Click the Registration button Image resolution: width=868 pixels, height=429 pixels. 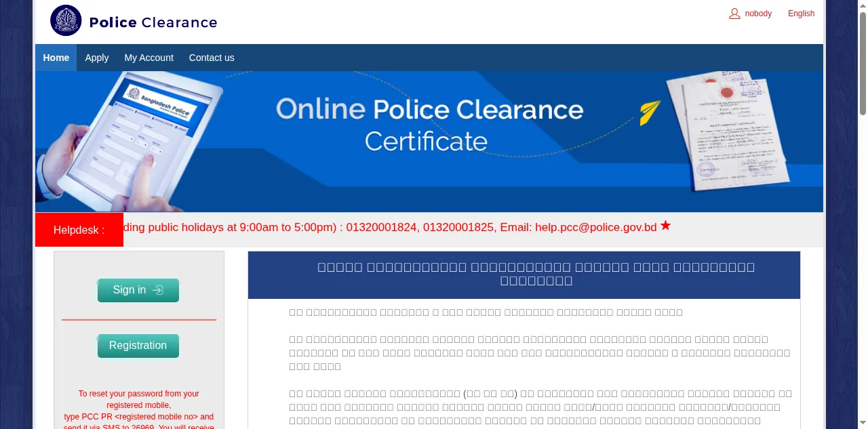pyautogui.click(x=138, y=346)
